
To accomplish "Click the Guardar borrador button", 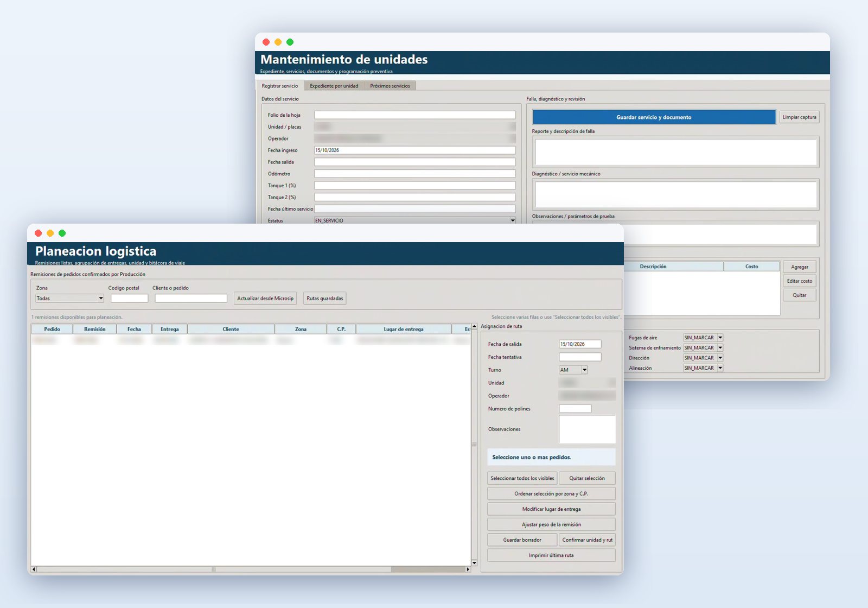I will coord(522,540).
